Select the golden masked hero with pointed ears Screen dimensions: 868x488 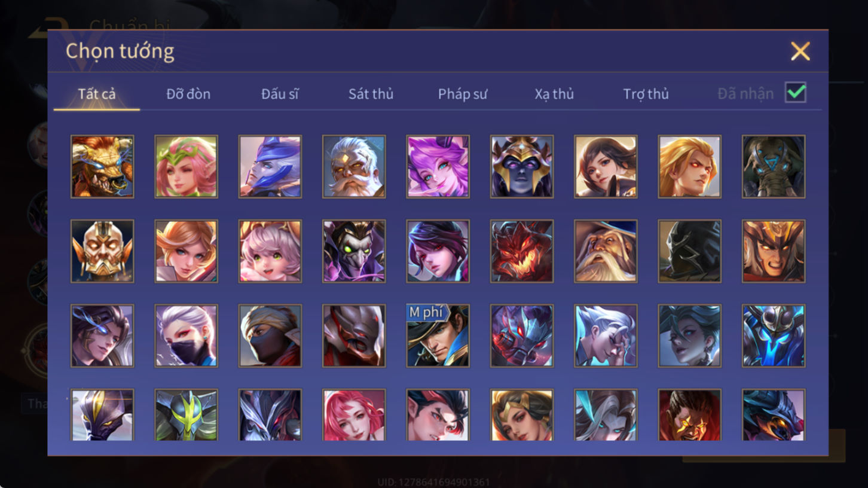coord(102,251)
